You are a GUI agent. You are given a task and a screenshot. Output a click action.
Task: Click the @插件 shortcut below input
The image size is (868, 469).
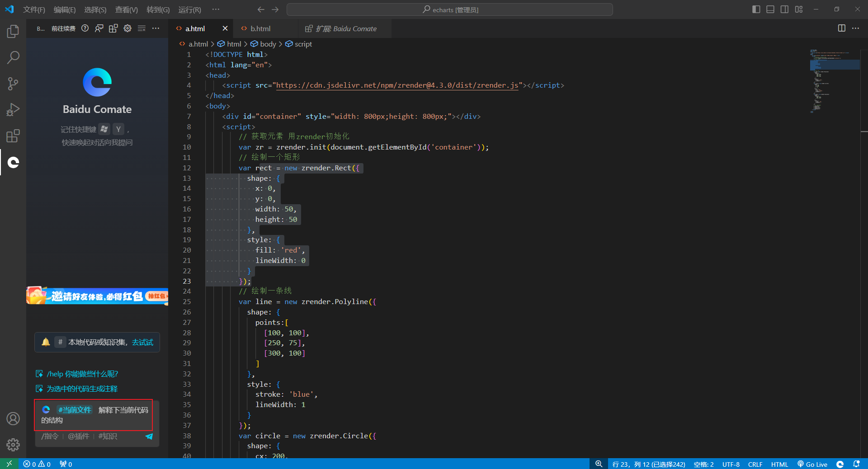(79, 436)
